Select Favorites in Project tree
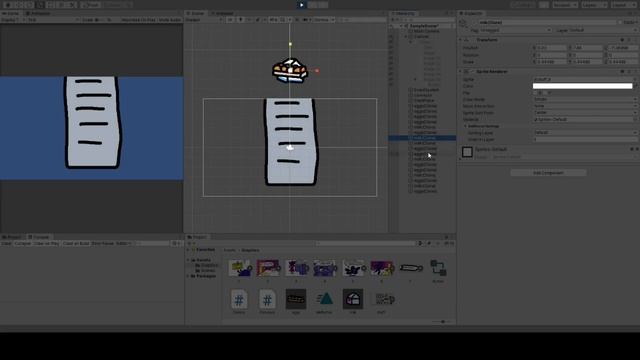 pyautogui.click(x=205, y=250)
